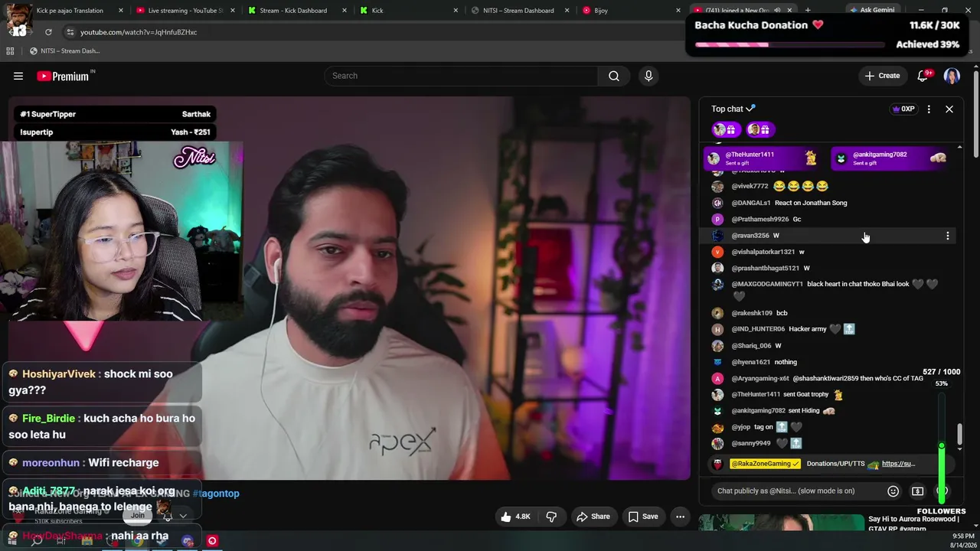The image size is (980, 551).
Task: Send a Super Chat via dollar icon
Action: (917, 491)
